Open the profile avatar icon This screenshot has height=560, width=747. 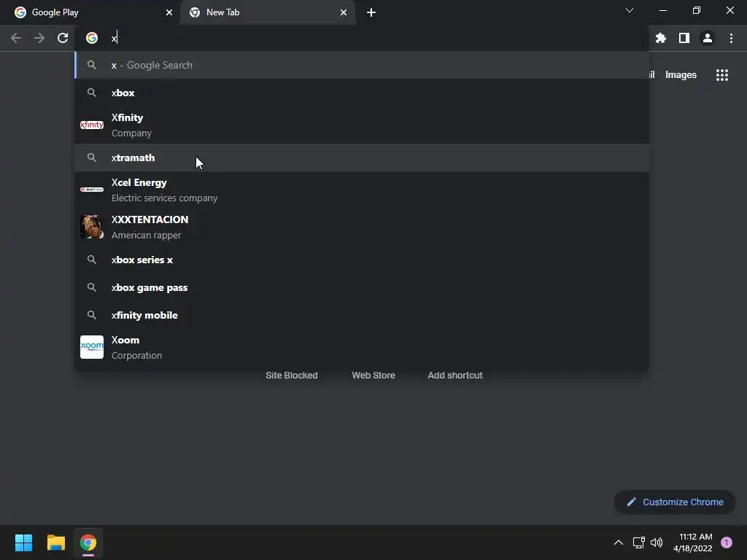tap(708, 38)
